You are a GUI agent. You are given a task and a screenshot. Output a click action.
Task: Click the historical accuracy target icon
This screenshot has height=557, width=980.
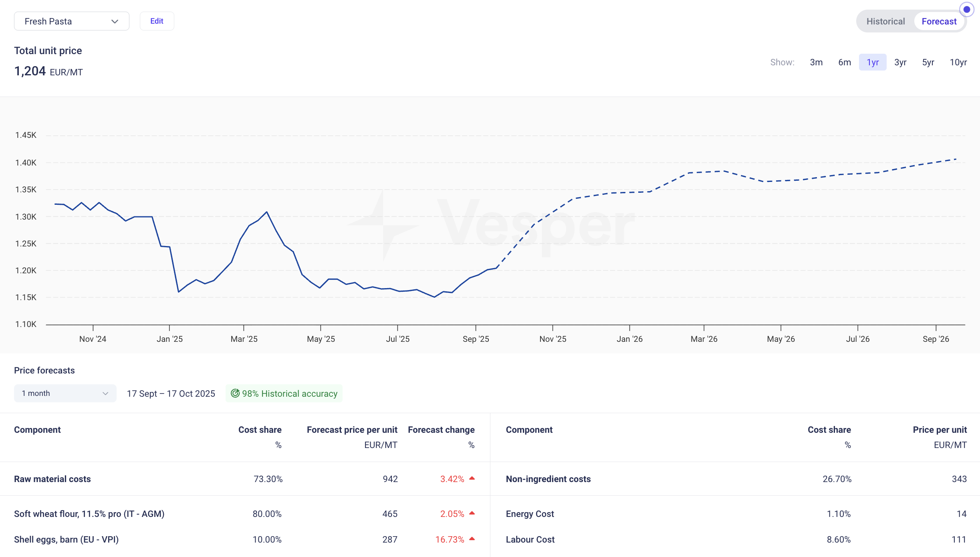point(235,394)
